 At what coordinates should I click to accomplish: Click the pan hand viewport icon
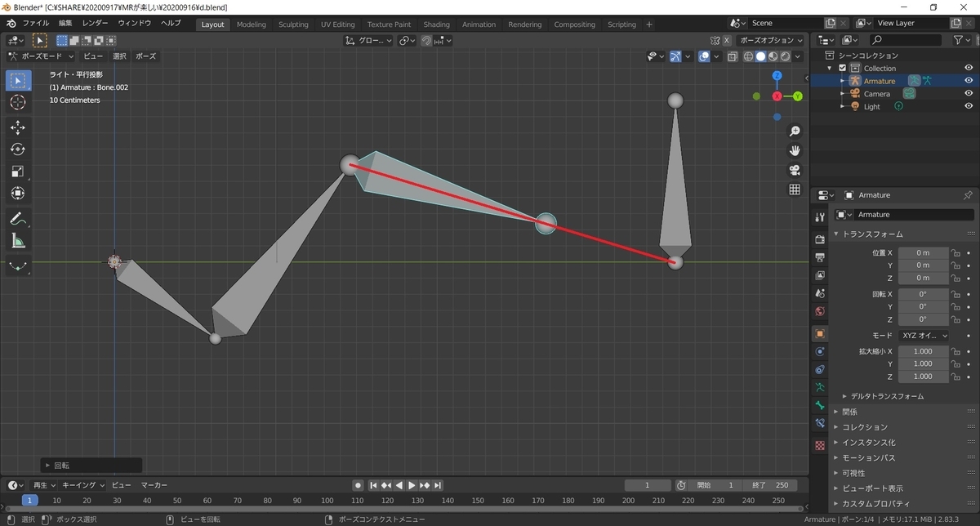pyautogui.click(x=794, y=150)
